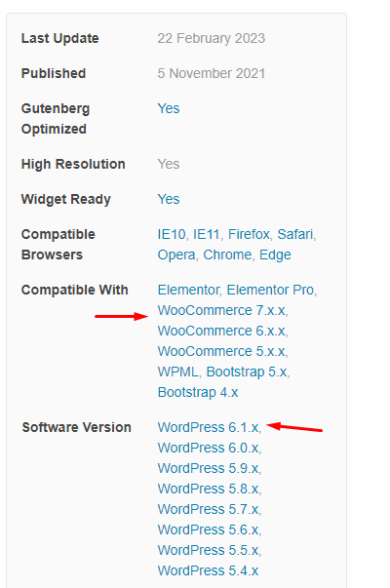This screenshot has height=588, width=390.
Task: Open the WPML compatibility link
Action: tap(177, 372)
